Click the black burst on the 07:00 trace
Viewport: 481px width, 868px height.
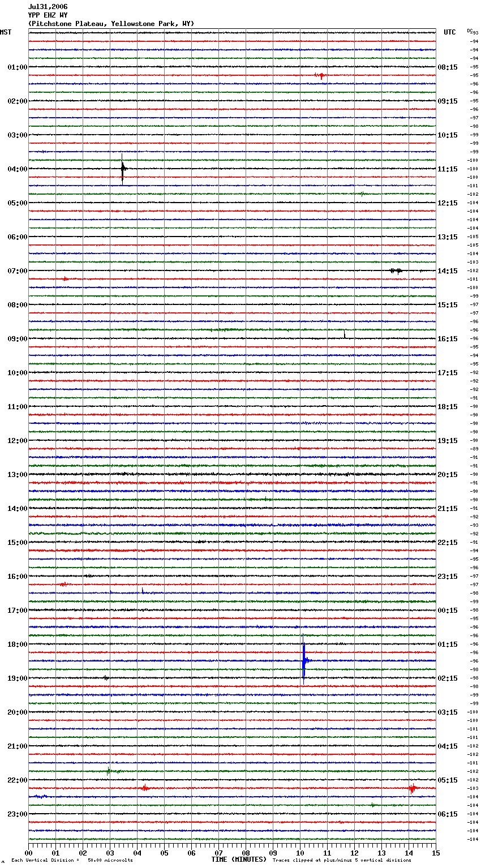pyautogui.click(x=396, y=271)
